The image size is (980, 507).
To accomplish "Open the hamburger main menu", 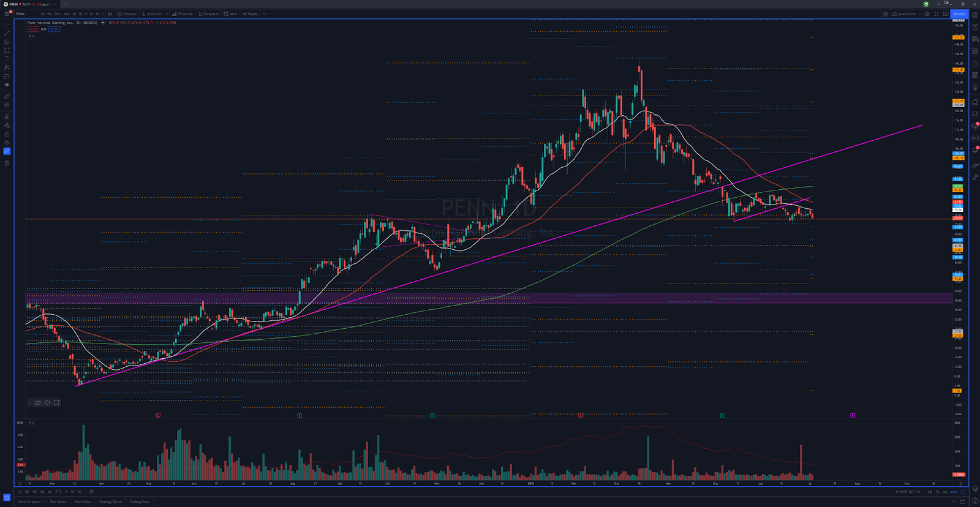I will point(7,13).
